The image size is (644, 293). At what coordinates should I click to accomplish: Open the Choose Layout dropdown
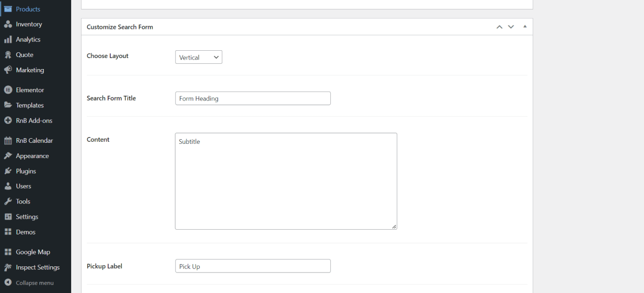pyautogui.click(x=199, y=57)
